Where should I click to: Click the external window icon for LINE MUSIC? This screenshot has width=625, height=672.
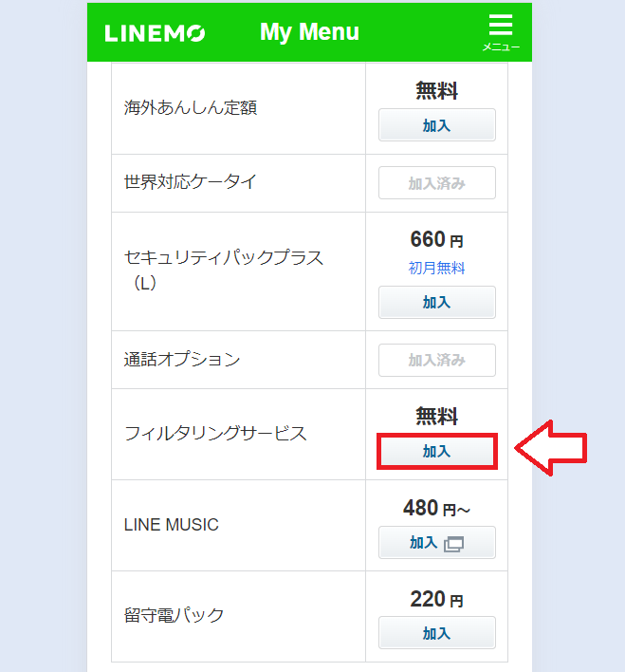point(454,544)
